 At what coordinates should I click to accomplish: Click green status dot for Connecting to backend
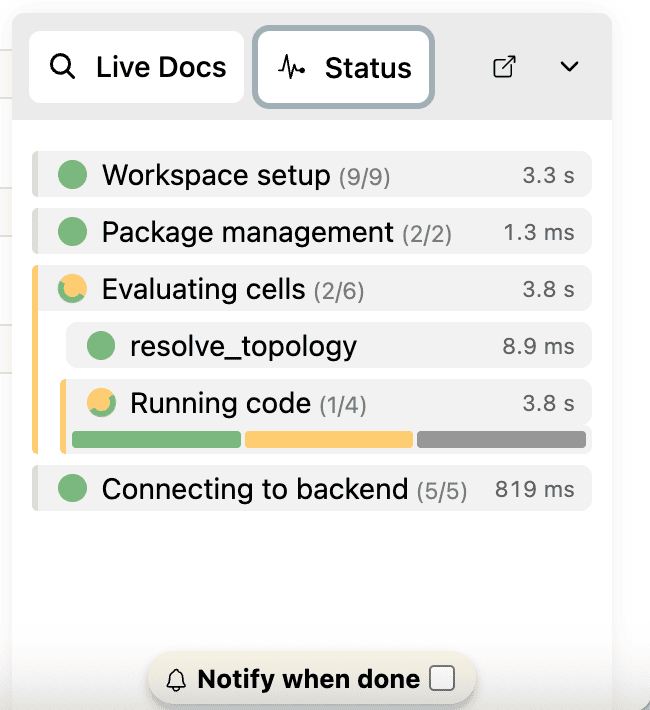pyautogui.click(x=72, y=489)
